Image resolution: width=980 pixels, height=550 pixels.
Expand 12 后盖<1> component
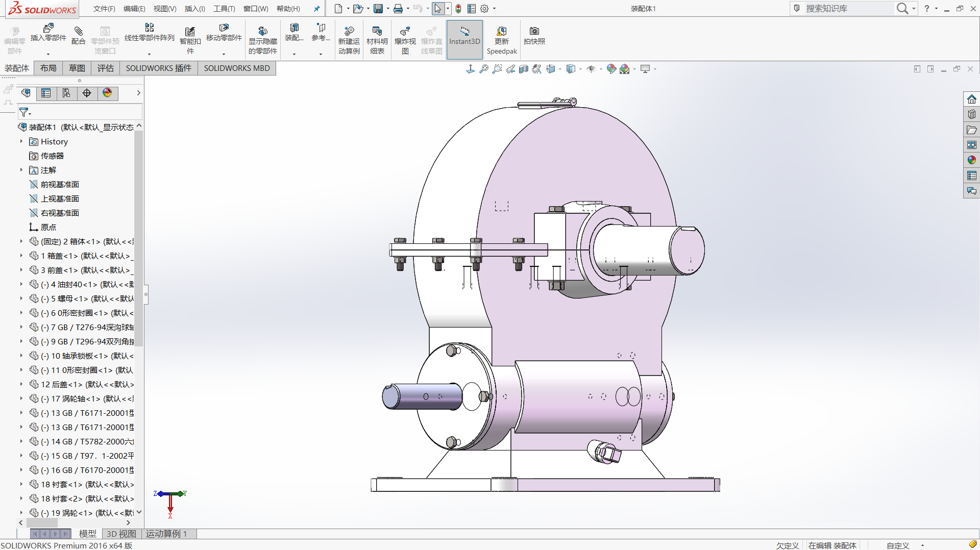pos(21,384)
